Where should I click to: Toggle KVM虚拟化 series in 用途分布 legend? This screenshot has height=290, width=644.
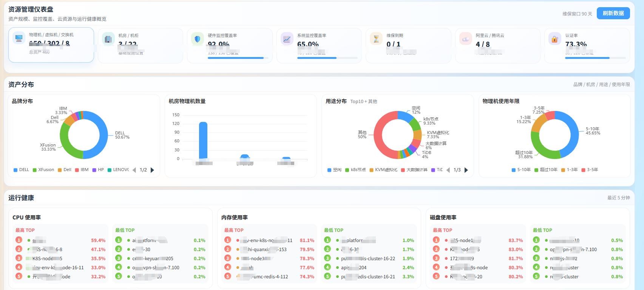pyautogui.click(x=383, y=170)
